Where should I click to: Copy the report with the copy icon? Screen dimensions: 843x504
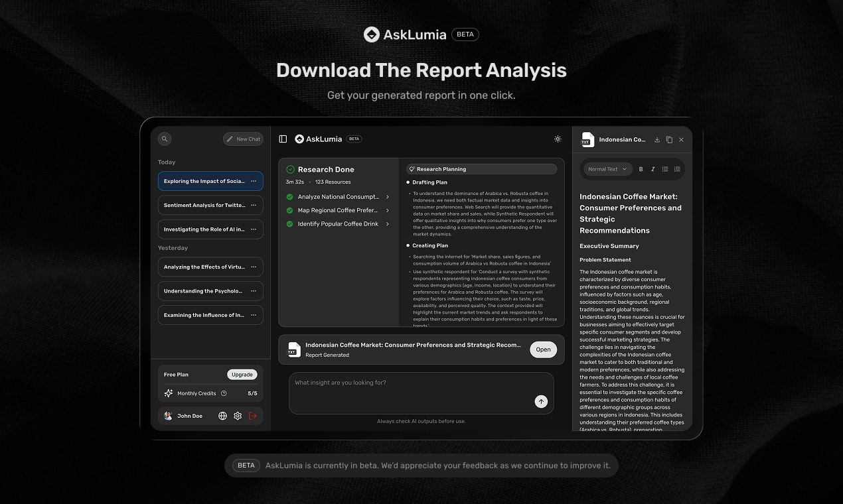pyautogui.click(x=669, y=140)
